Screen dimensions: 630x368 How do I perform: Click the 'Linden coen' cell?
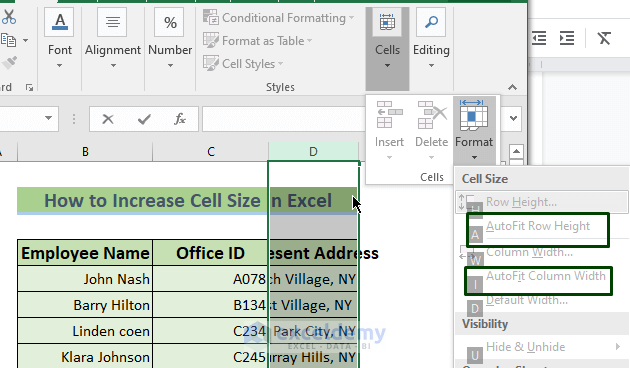[85, 331]
